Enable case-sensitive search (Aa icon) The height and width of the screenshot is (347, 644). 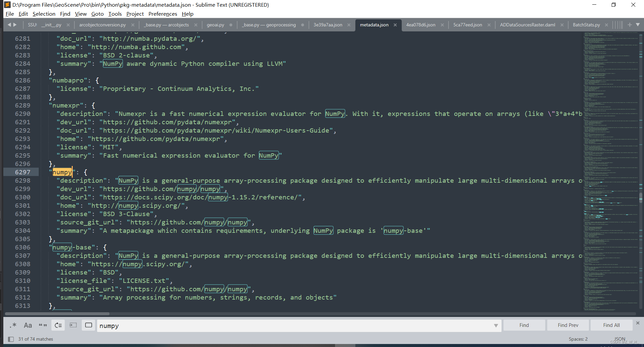[x=28, y=325]
